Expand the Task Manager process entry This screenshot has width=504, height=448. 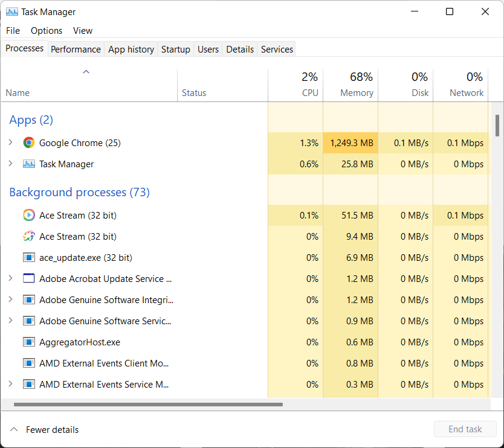point(10,164)
